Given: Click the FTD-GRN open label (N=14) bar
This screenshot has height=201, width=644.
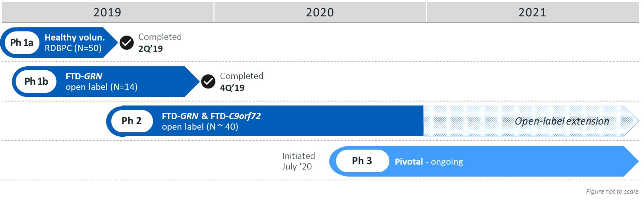Looking at the screenshot, I should 101,82.
